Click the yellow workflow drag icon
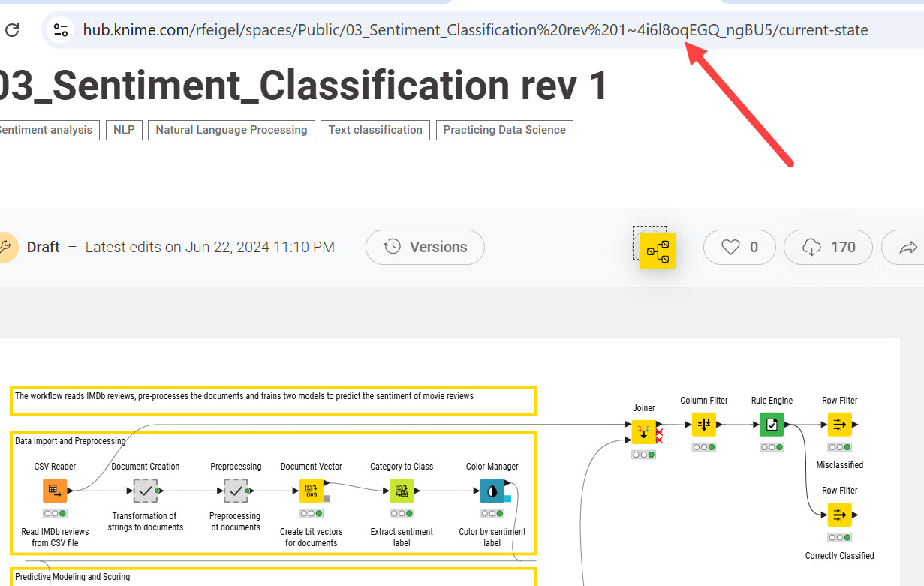The width and height of the screenshot is (924, 586). coord(658,251)
